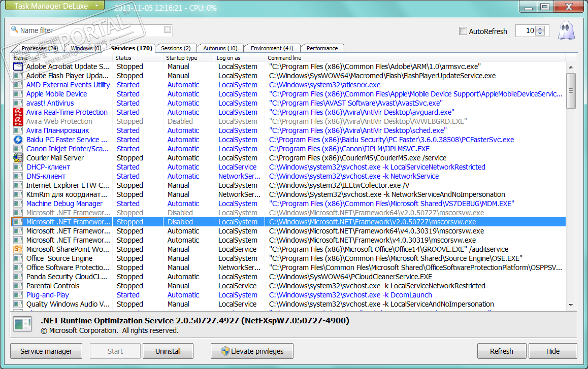Sort by the Startup type column header
This screenshot has height=369, width=588.
(x=188, y=58)
